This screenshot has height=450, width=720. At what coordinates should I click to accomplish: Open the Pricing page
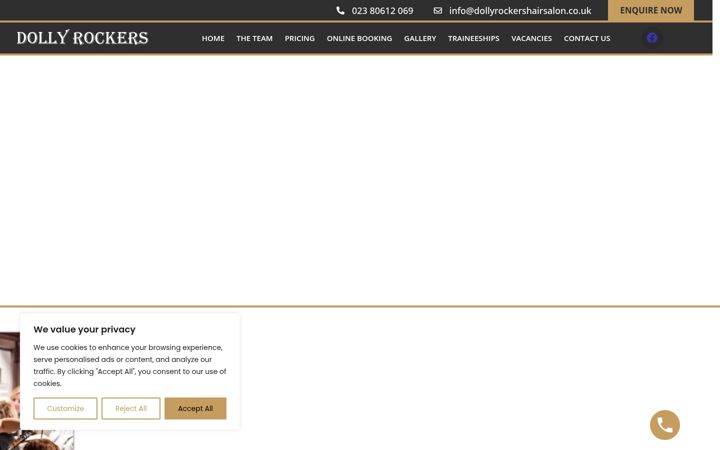pyautogui.click(x=299, y=39)
